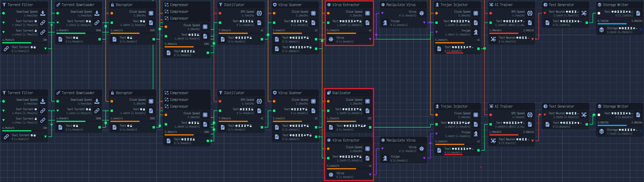644x182 pixels.
Task: Click the "2.53e50 [9.92e47/s]" Text Neuron value
Action: (566, 117)
